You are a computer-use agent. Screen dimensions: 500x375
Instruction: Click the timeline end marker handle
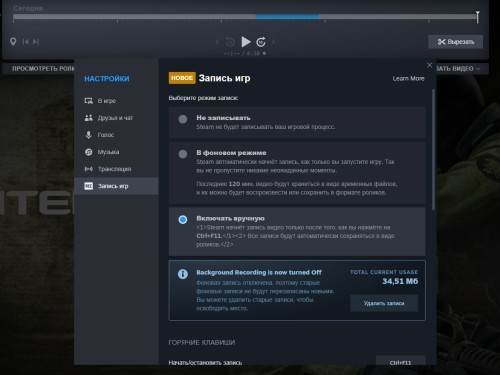[477, 17]
